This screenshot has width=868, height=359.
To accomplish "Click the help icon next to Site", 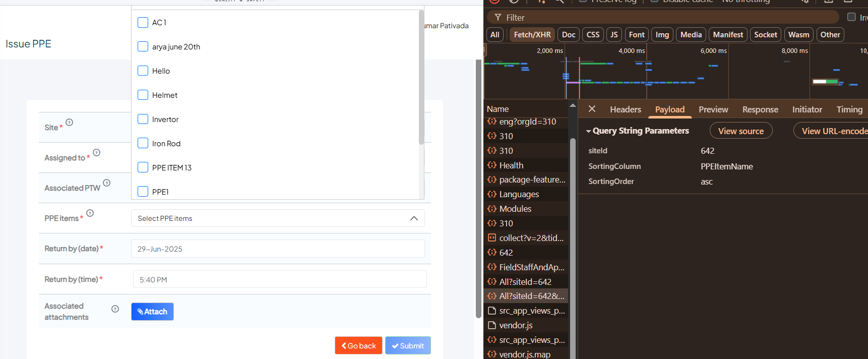I will click(x=70, y=122).
